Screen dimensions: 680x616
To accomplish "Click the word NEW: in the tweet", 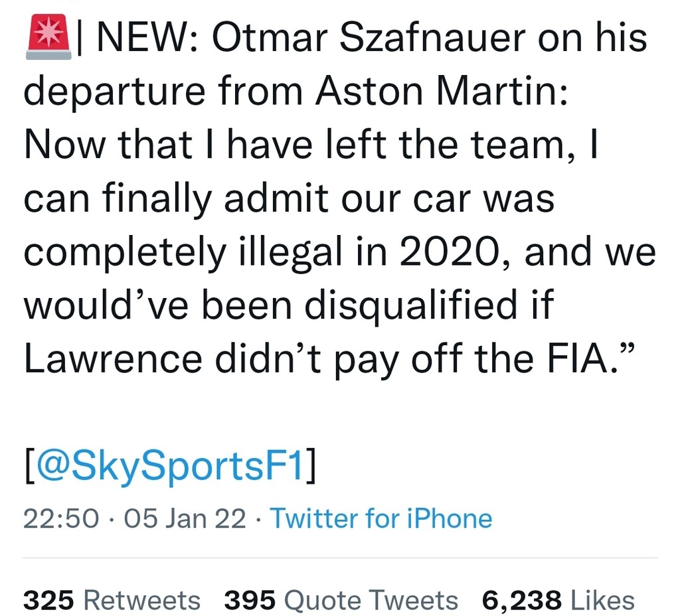I will [148, 37].
